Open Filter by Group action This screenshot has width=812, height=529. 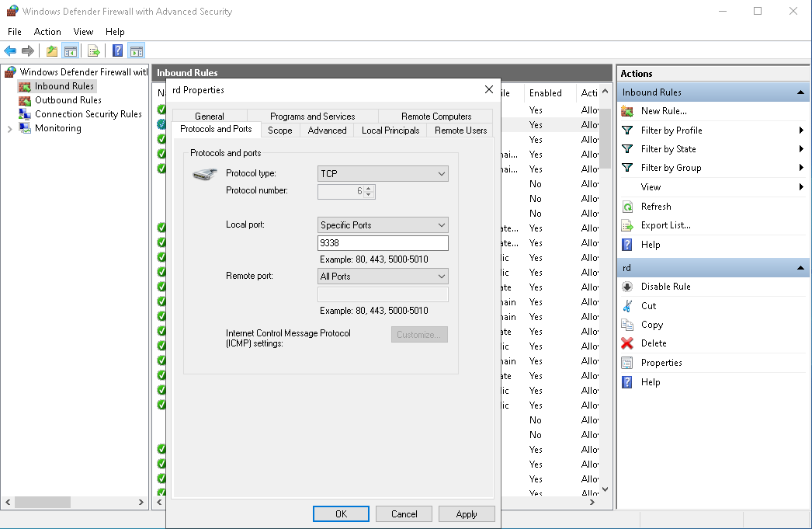671,167
